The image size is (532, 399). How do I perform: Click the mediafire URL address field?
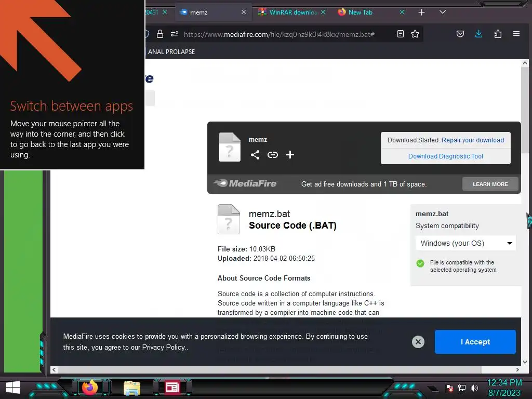pos(279,34)
